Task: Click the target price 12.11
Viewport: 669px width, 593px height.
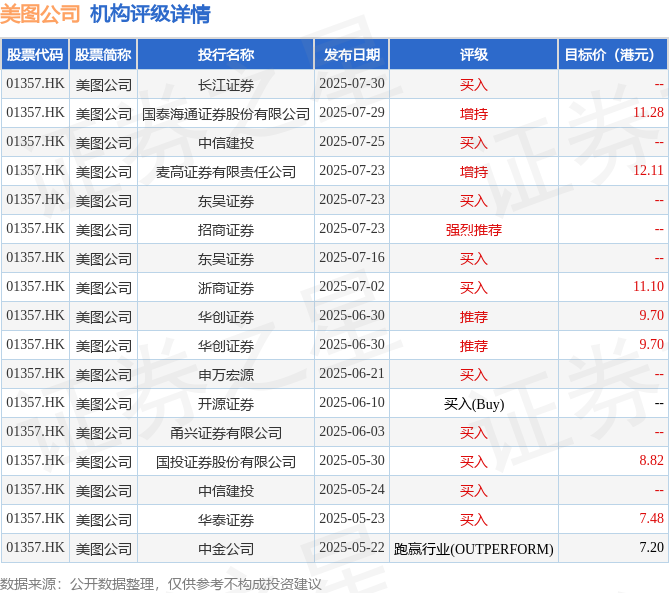Action: click(x=649, y=171)
